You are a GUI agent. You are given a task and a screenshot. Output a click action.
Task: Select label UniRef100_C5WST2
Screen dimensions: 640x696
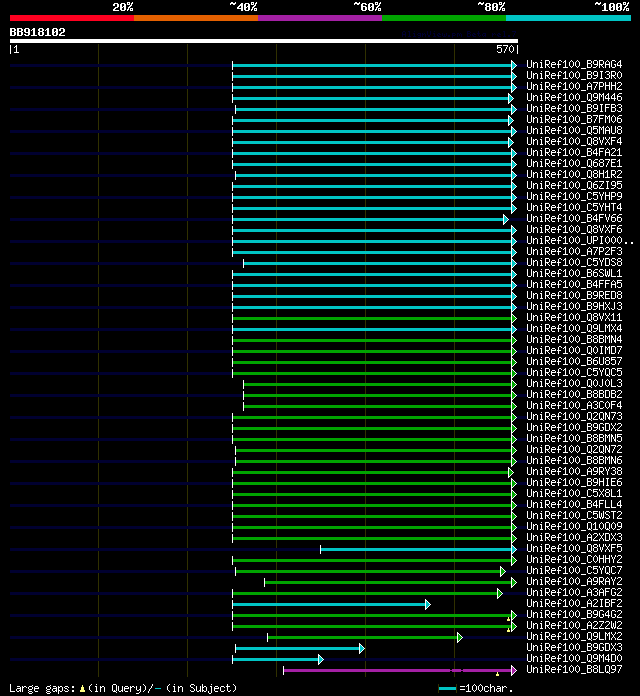(574, 516)
